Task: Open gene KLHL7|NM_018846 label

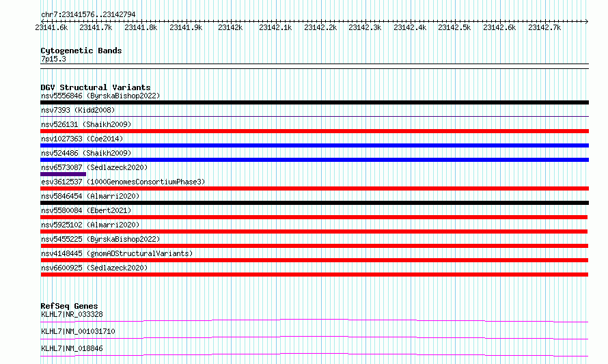Action: [72, 349]
